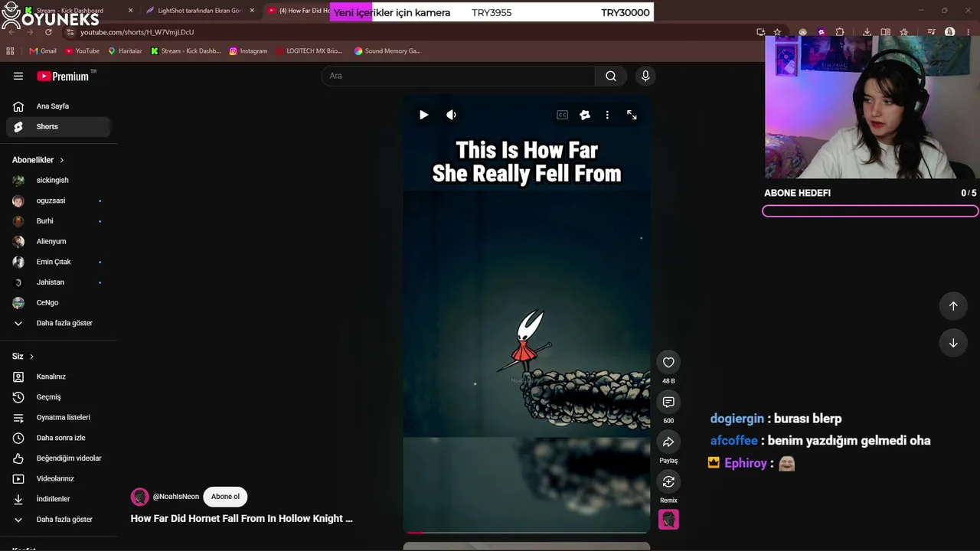Close the LightShot tab
Screen dimensions: 980x551
click(252, 11)
